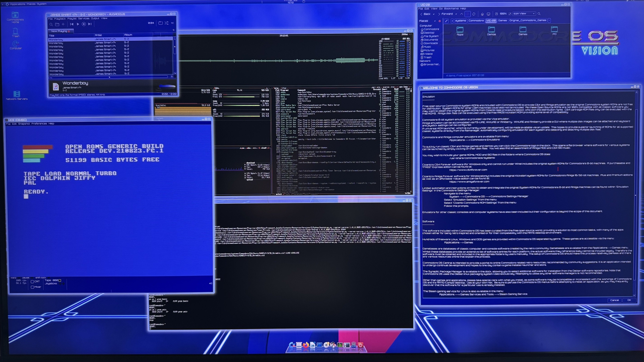Sort playlist by Album column header
644x362 pixels.
[138, 35]
